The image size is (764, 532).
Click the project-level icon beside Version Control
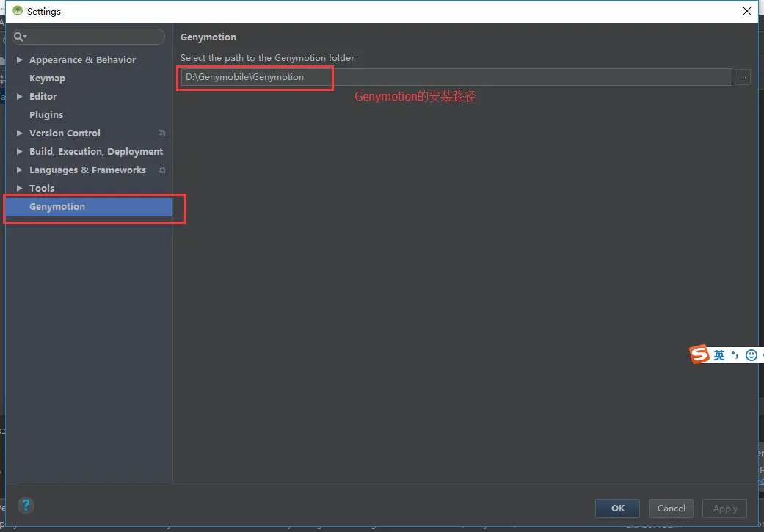point(161,133)
